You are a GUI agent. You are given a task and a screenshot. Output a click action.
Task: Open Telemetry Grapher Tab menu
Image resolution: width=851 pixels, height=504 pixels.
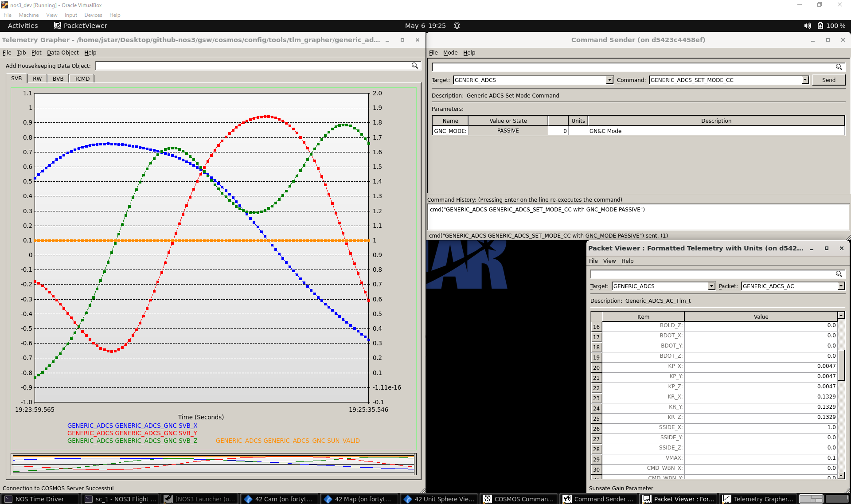(21, 52)
